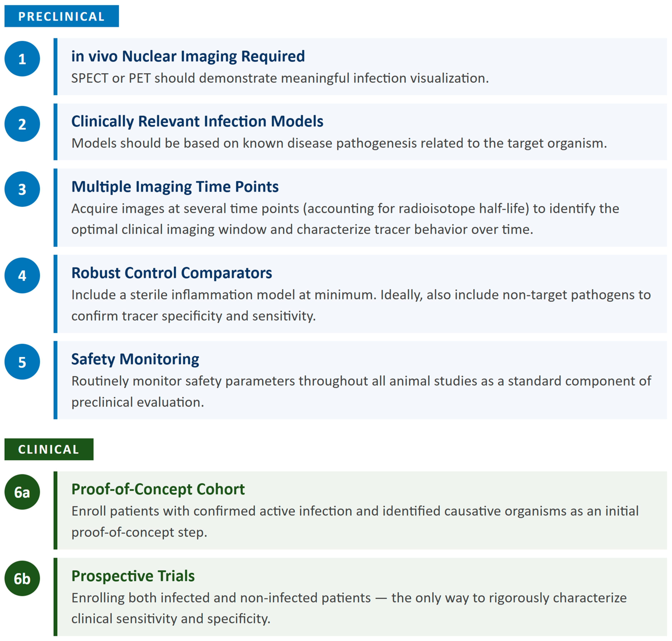Click the 'Robust Control Comparators' heading
672x641 pixels.
172,273
